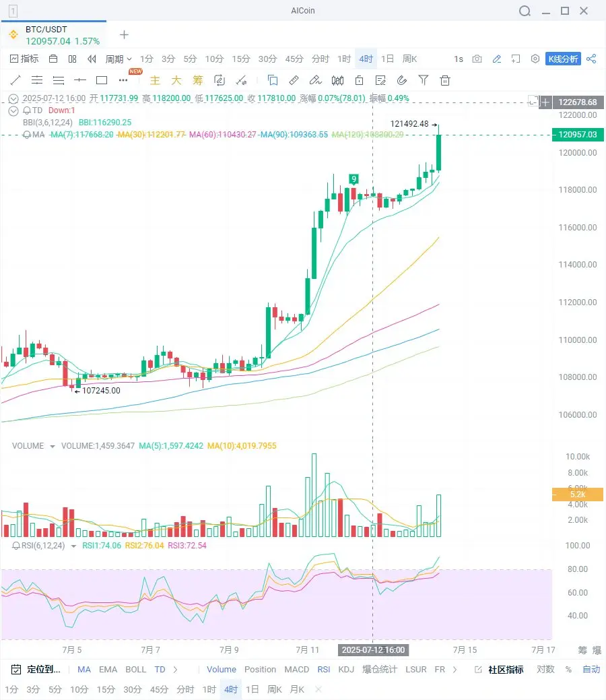Image resolution: width=606 pixels, height=700 pixels.
Task: Click the K线分析 button
Action: pyautogui.click(x=563, y=59)
